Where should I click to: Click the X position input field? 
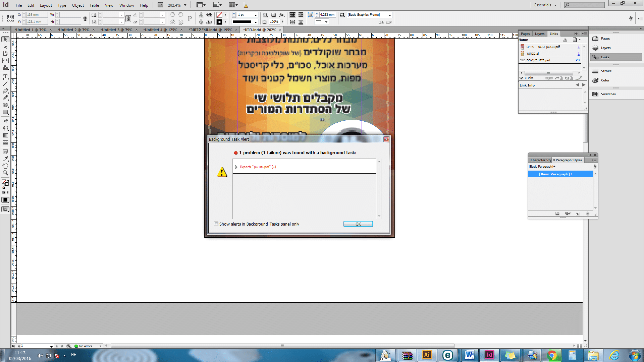click(x=36, y=15)
